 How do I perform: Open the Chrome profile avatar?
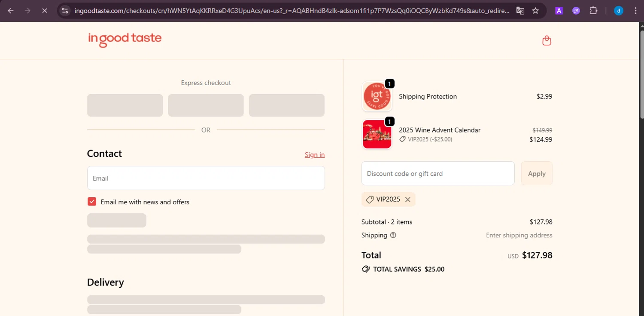point(619,11)
